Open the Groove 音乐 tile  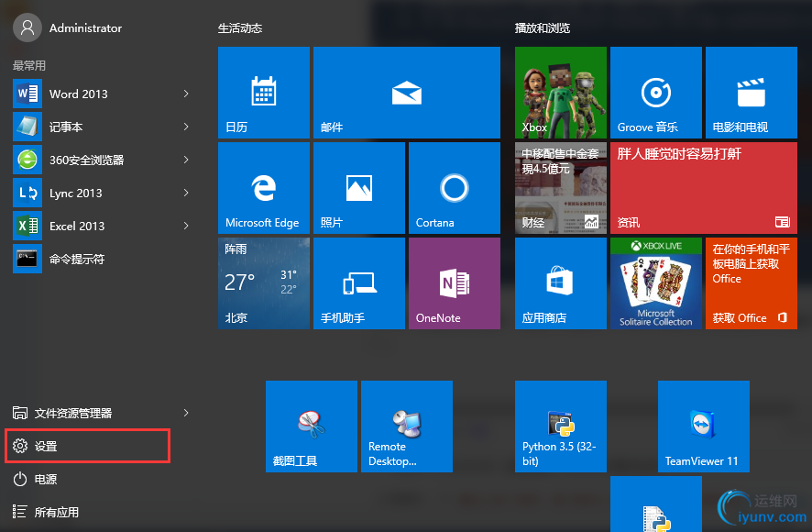click(655, 93)
